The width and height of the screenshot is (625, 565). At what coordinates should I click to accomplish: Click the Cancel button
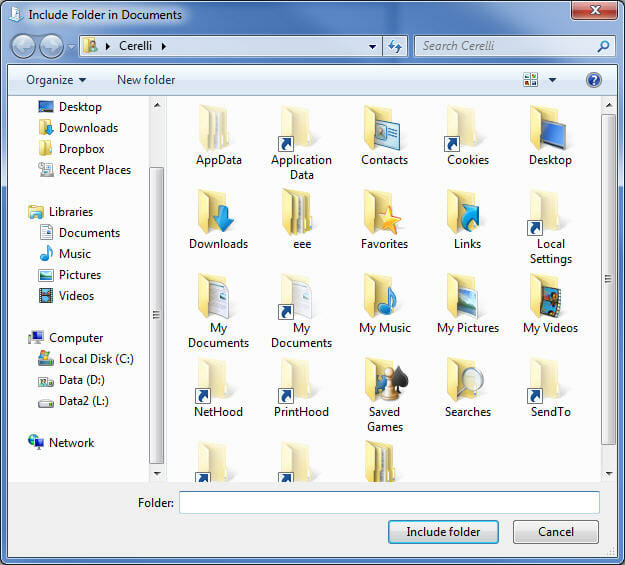[556, 532]
